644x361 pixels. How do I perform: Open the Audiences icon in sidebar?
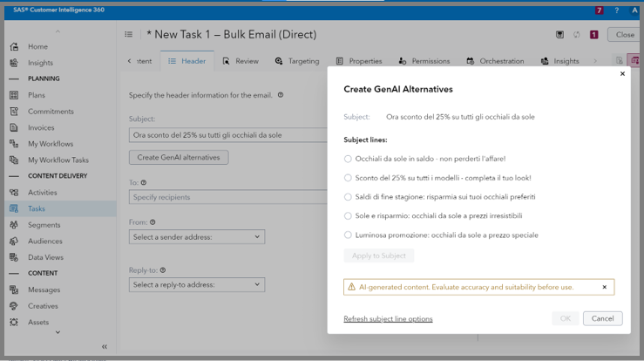(14, 242)
